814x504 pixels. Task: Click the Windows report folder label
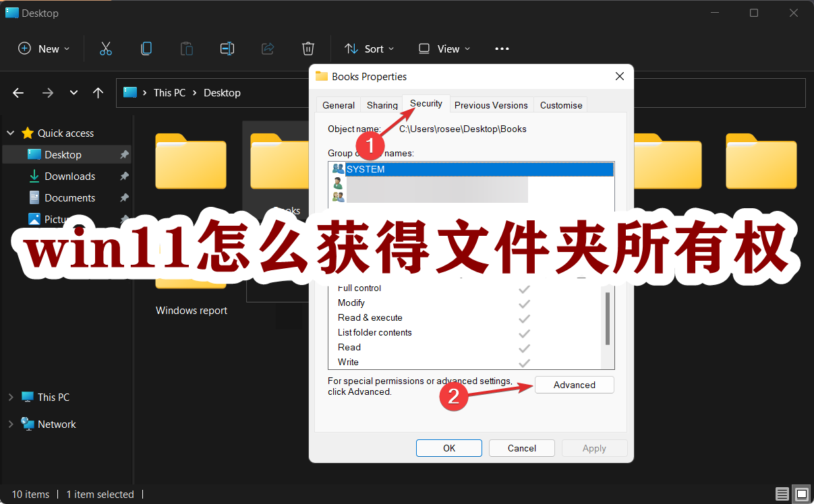192,311
